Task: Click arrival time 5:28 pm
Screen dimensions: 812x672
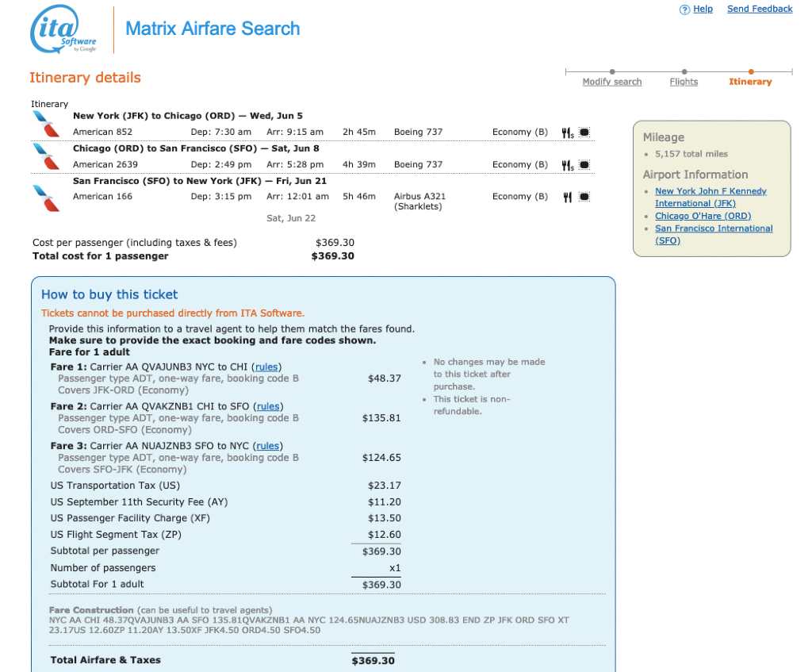Action: [295, 165]
